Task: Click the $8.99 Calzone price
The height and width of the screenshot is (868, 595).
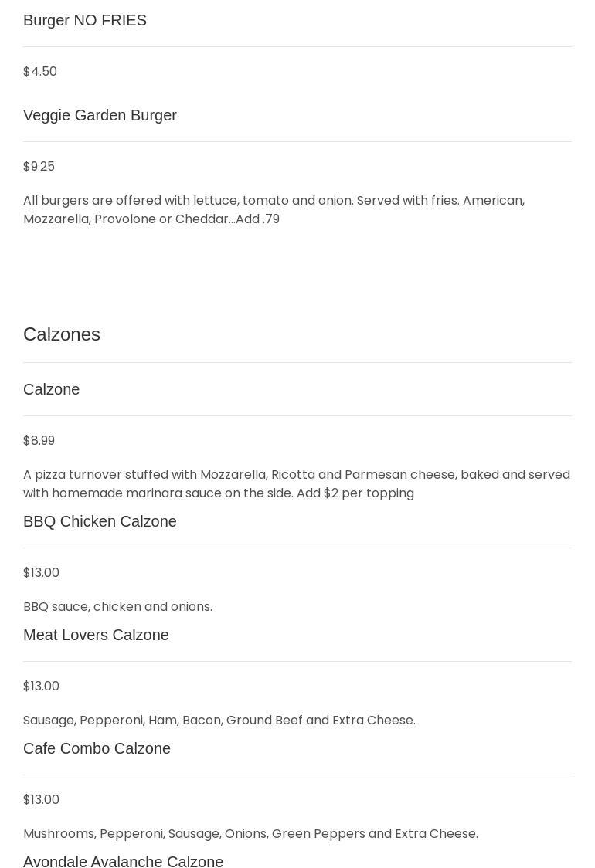Action: pyautogui.click(x=39, y=440)
